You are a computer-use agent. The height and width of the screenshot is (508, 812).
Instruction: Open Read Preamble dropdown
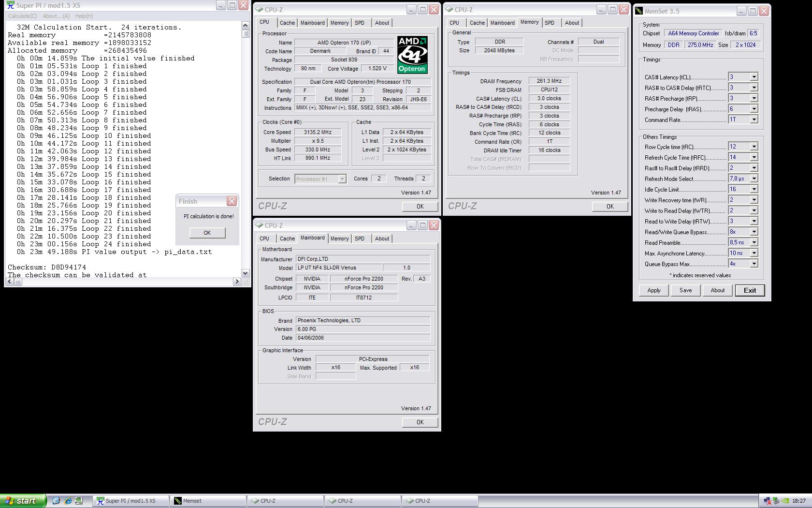[754, 242]
